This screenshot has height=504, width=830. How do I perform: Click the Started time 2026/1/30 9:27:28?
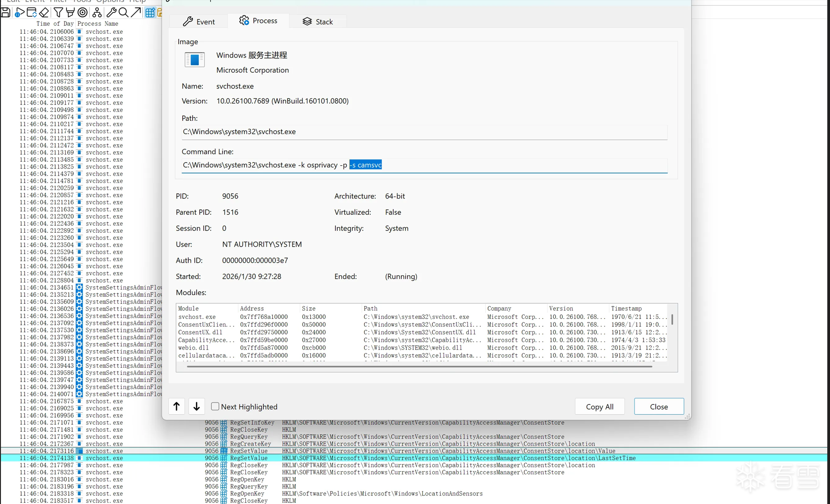click(252, 277)
